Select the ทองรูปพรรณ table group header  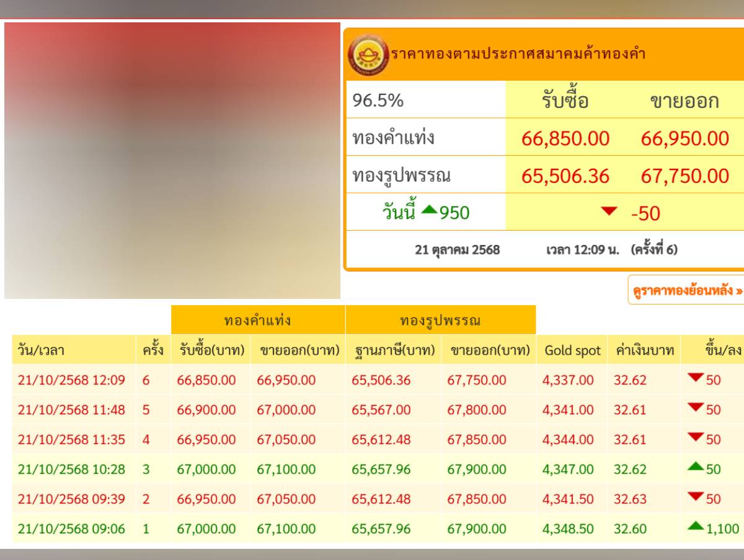(x=440, y=321)
